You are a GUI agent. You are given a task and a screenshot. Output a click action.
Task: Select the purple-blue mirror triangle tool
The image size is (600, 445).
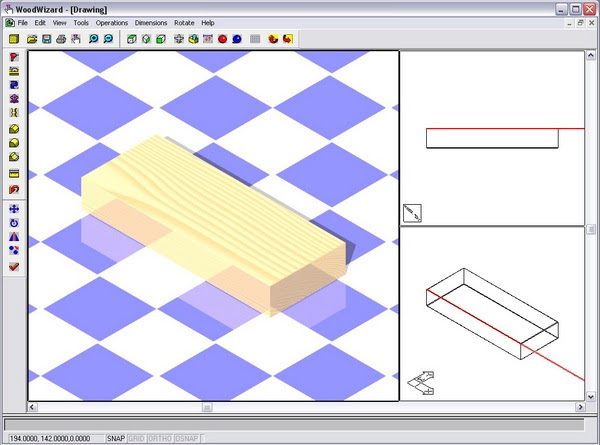[x=14, y=236]
